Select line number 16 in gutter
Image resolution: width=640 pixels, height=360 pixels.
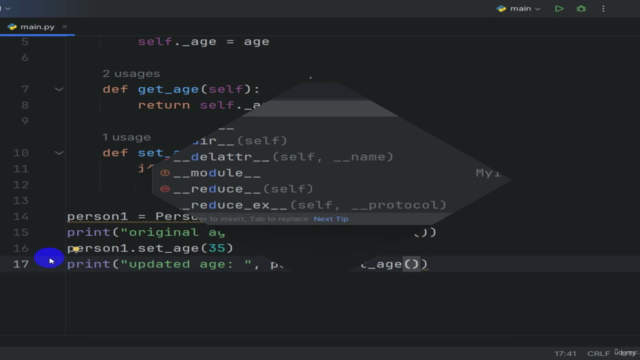[x=21, y=248]
